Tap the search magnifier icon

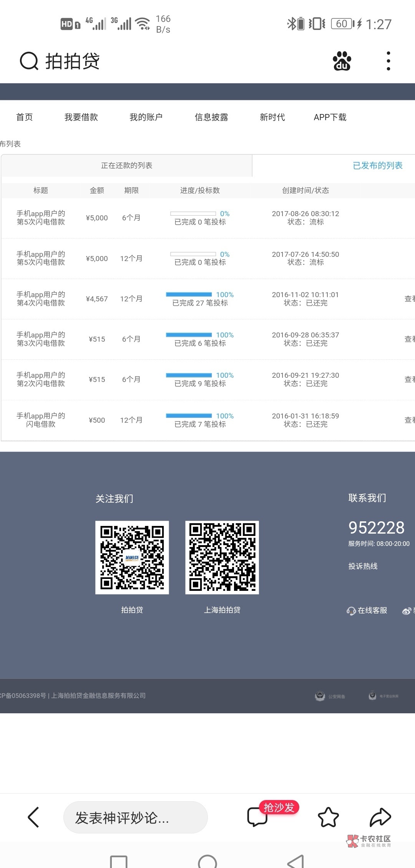click(x=29, y=61)
